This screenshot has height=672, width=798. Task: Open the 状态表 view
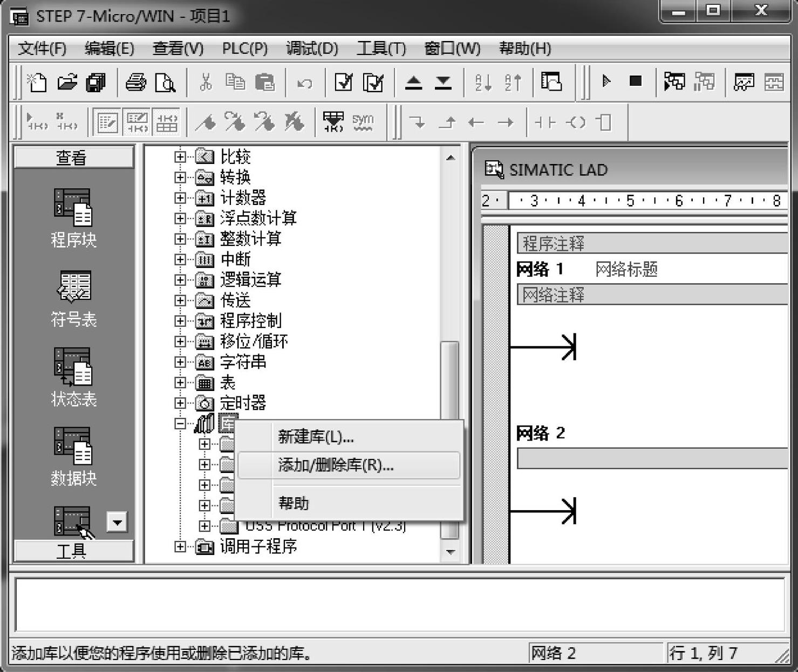click(73, 377)
